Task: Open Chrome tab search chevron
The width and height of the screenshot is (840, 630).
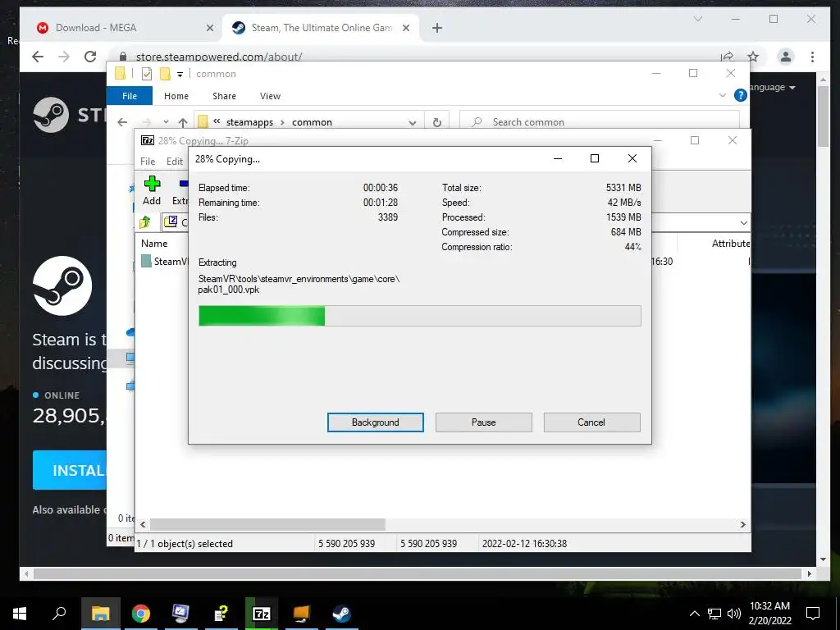Action: pyautogui.click(x=698, y=19)
